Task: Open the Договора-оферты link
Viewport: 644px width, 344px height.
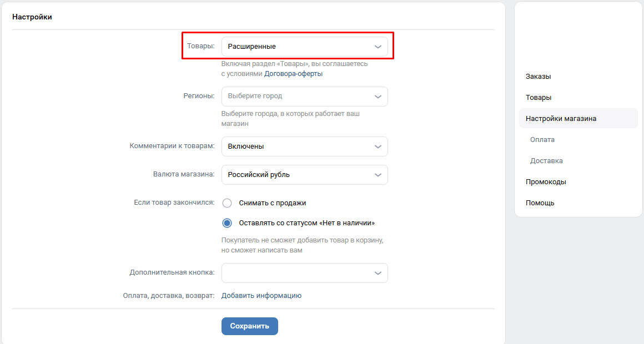Action: click(293, 73)
